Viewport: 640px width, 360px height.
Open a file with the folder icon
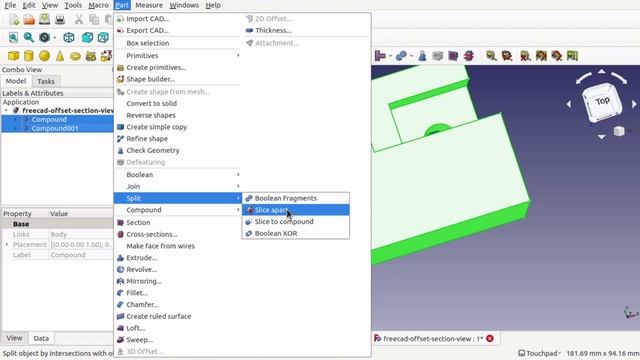[29, 19]
